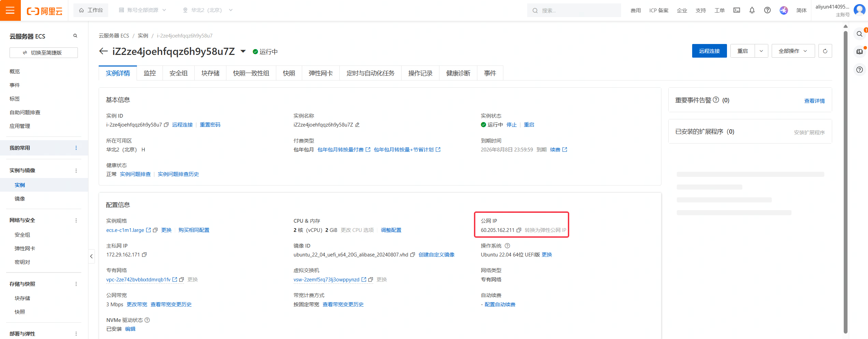The width and height of the screenshot is (868, 339).
Task: Open options menu for 我的常用
Action: (x=76, y=148)
